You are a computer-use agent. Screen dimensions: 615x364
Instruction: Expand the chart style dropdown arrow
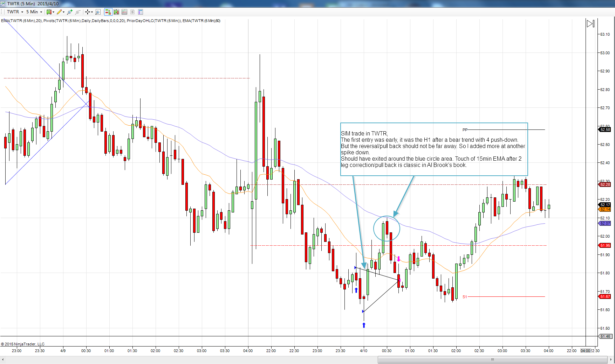[53, 12]
